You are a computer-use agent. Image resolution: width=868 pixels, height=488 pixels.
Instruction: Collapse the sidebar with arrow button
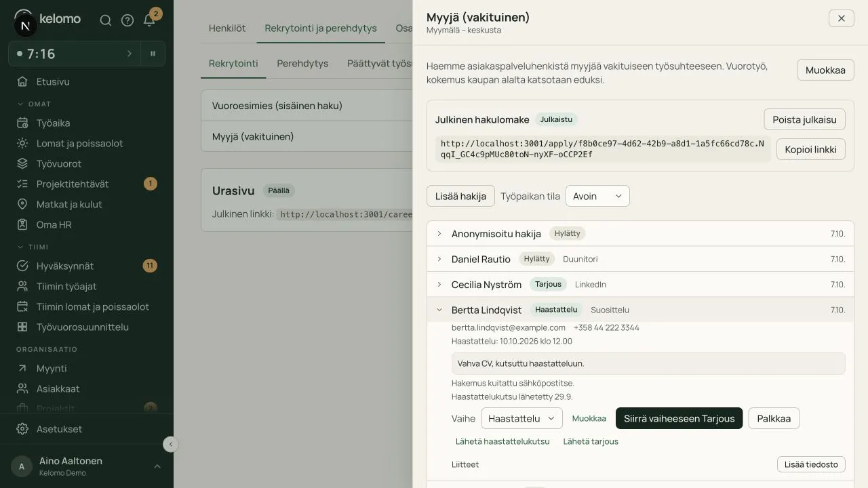(171, 444)
